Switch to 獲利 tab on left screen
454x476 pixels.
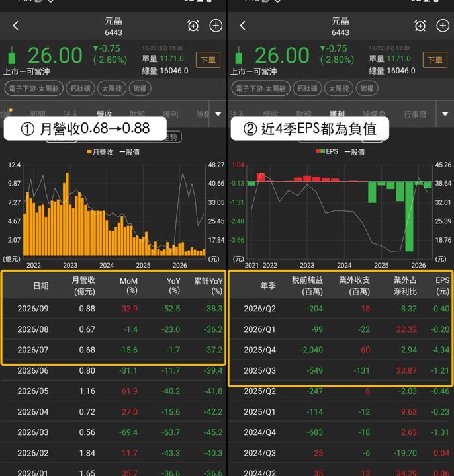coord(171,114)
